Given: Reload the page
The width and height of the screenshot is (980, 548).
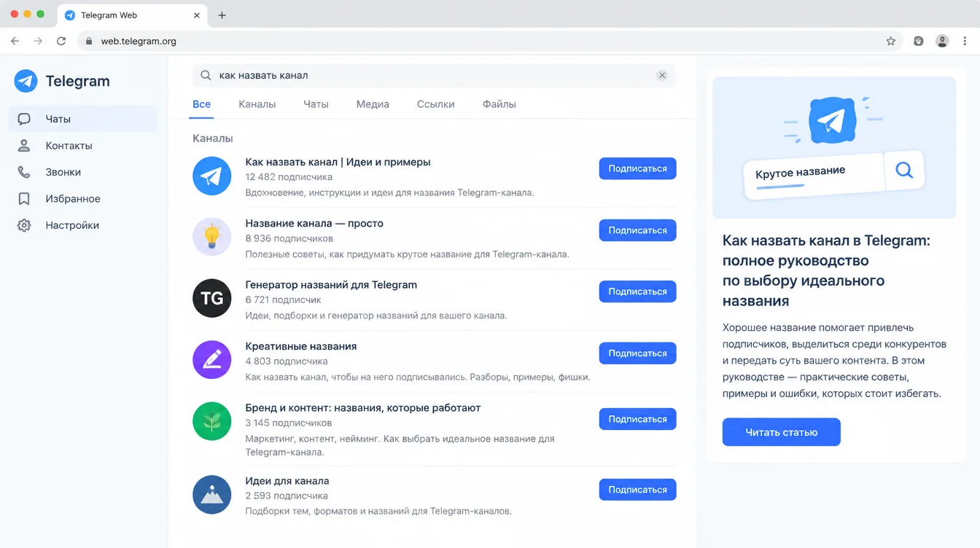Looking at the screenshot, I should coord(61,42).
